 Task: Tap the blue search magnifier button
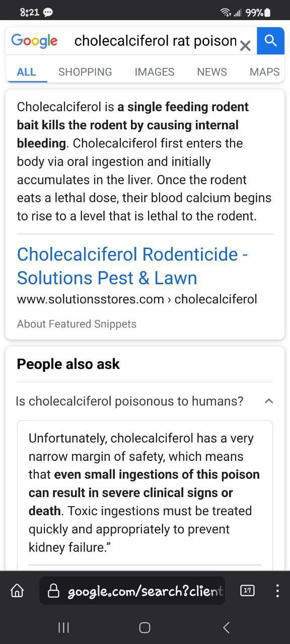(270, 41)
